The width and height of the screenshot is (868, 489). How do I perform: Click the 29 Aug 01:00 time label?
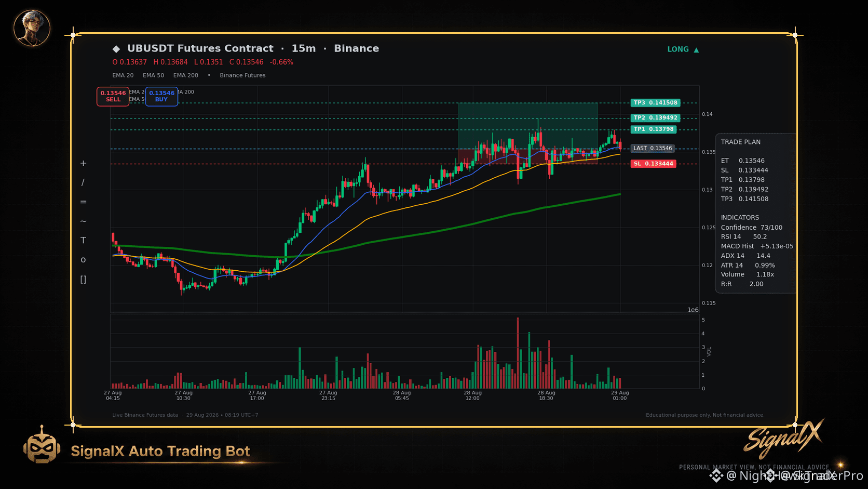point(620,395)
